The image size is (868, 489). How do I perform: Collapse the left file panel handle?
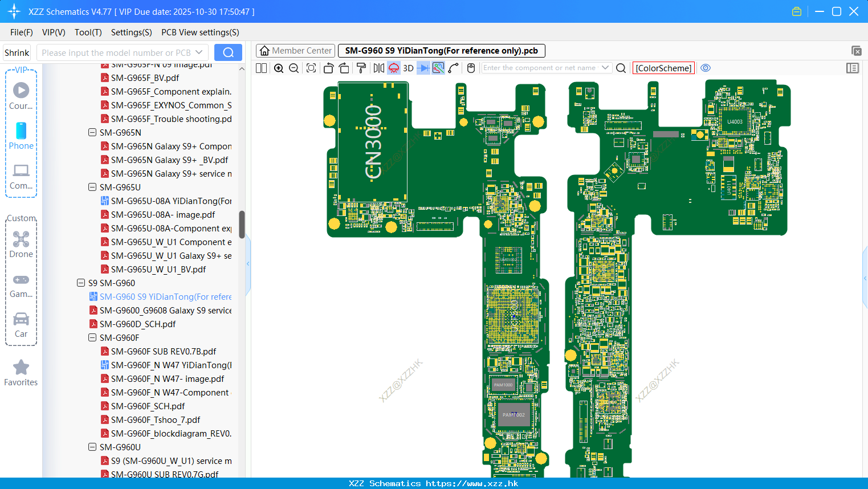click(248, 264)
